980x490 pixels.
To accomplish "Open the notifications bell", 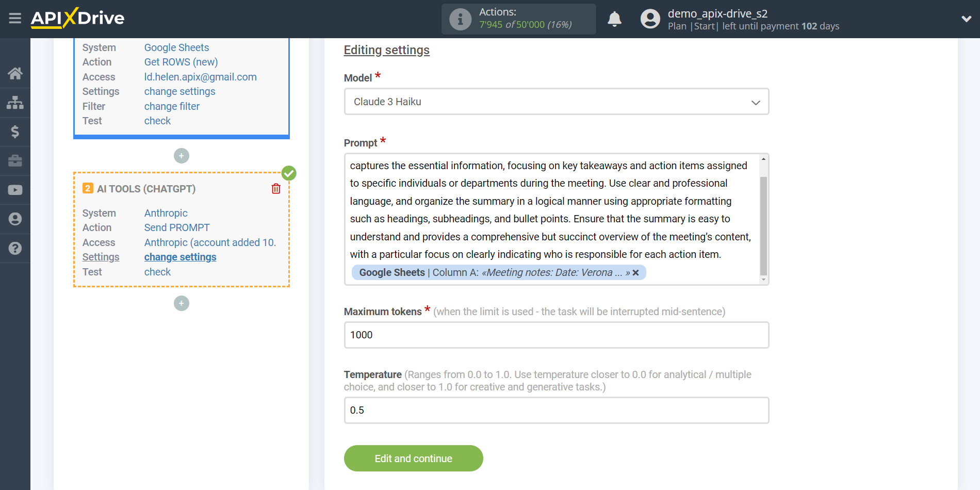I will pos(614,19).
